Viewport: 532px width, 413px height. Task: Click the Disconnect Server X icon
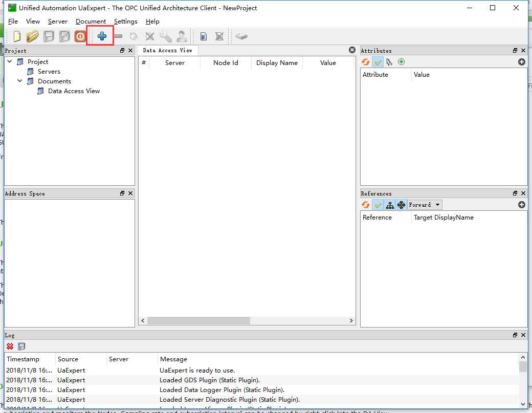[x=149, y=36]
